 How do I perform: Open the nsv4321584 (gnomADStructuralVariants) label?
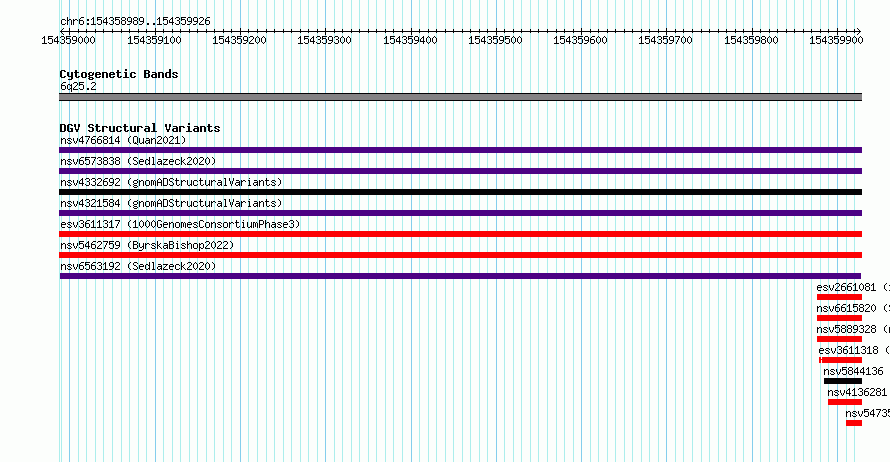click(x=171, y=203)
